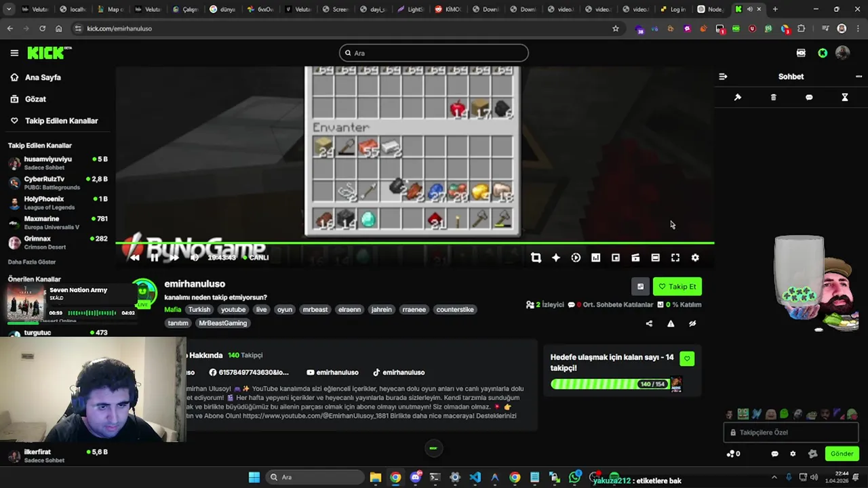Screen dimensions: 868x488
Task: Open chat settings gear near Gönder
Action: 793,454
